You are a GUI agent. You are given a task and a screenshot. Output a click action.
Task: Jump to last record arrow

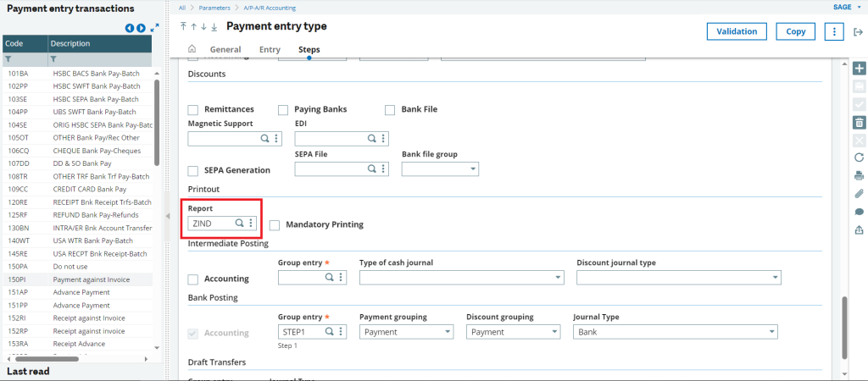(214, 26)
